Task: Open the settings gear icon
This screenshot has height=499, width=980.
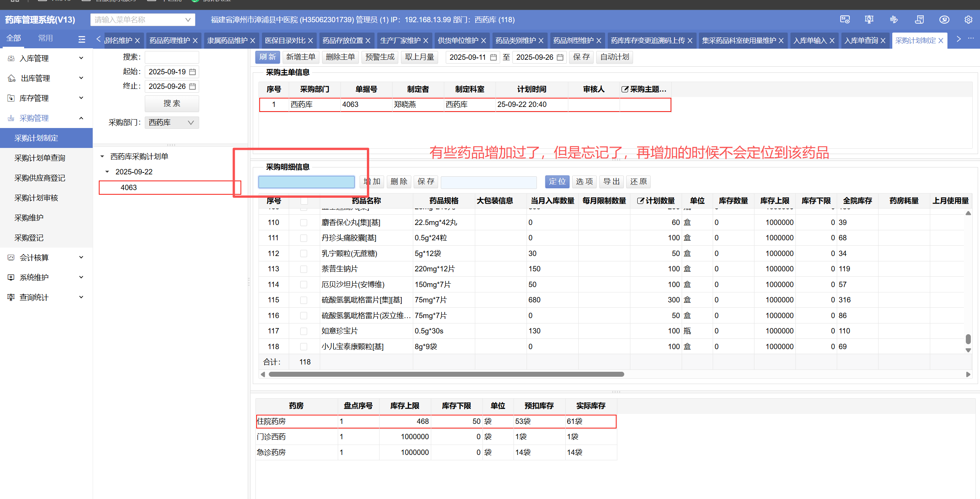Action: point(968,20)
